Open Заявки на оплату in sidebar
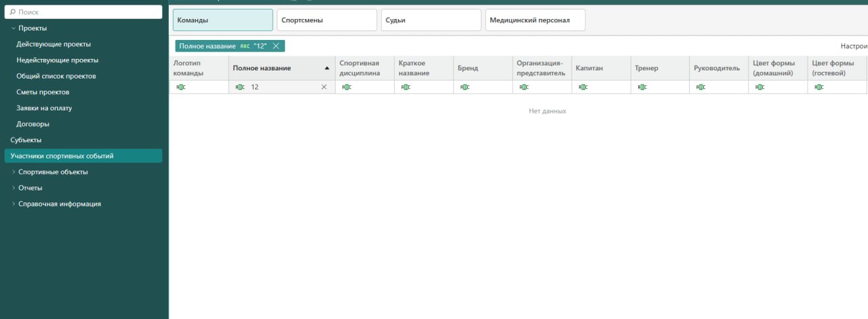The height and width of the screenshot is (319, 868). click(43, 108)
